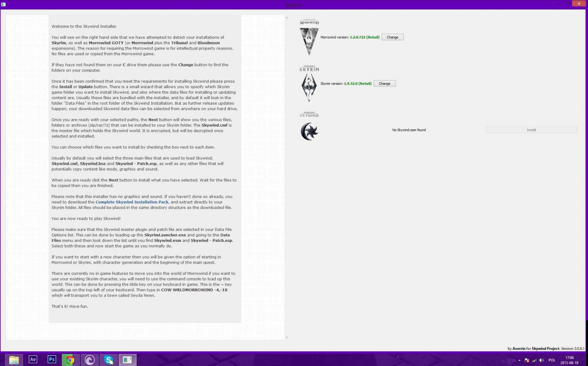Click the "That's it! Have fun." line
The image size is (588, 366).
[x=70, y=306]
